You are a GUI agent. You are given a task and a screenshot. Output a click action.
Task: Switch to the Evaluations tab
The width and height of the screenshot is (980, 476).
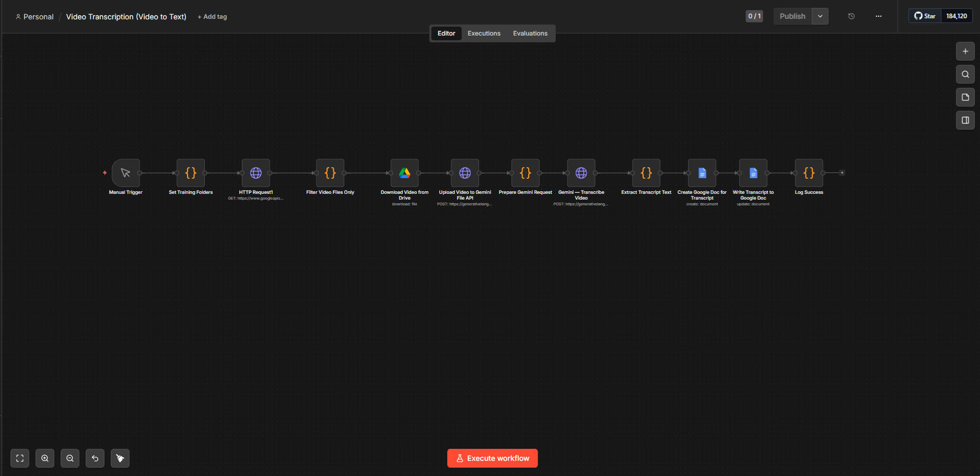click(530, 33)
